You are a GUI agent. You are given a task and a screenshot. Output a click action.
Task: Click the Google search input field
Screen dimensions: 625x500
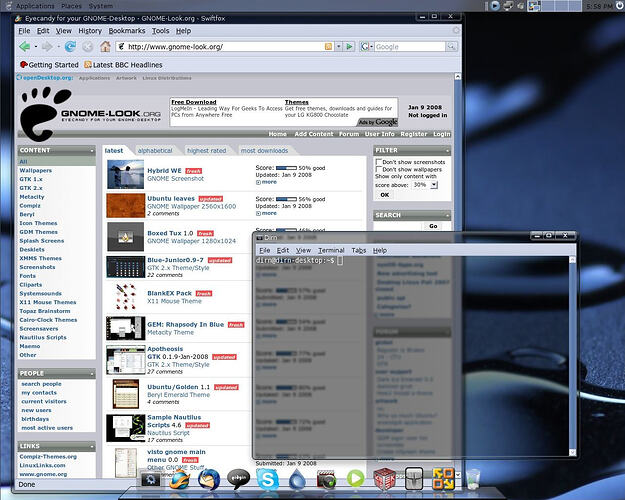[410, 47]
